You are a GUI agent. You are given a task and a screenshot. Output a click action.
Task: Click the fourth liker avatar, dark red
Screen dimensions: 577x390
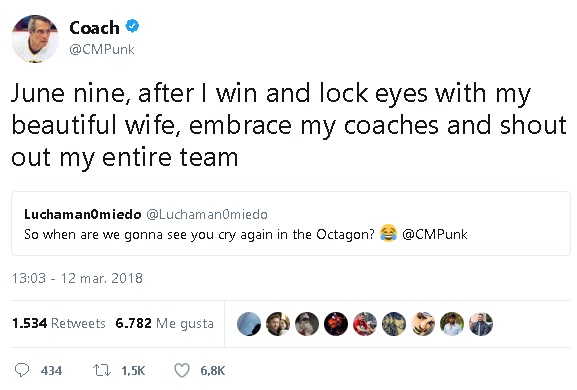click(336, 324)
